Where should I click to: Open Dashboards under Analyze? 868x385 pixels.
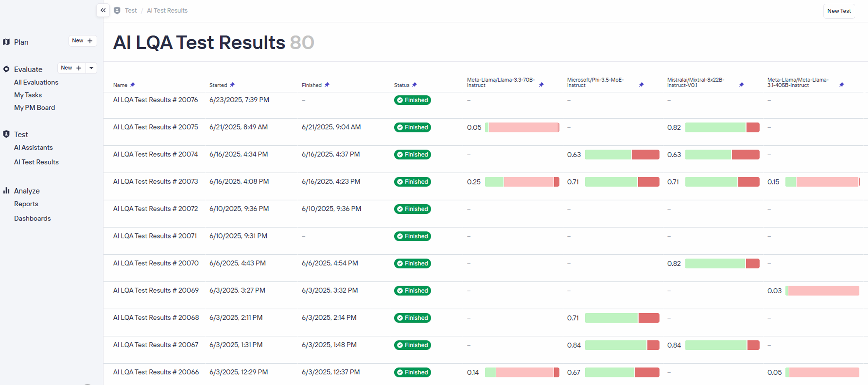point(32,218)
